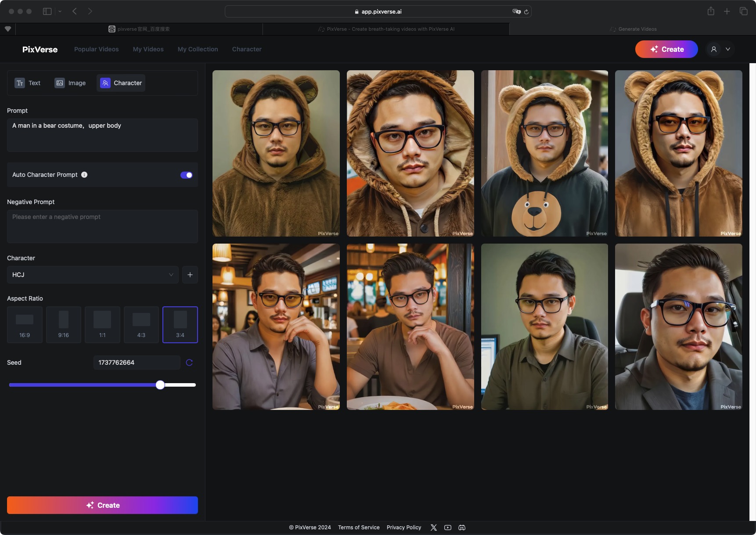Open the YouTube footer icon
The width and height of the screenshot is (756, 535).
pos(448,528)
